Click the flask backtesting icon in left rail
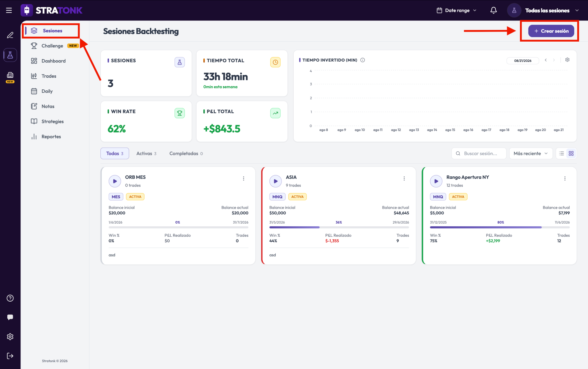 10,55
